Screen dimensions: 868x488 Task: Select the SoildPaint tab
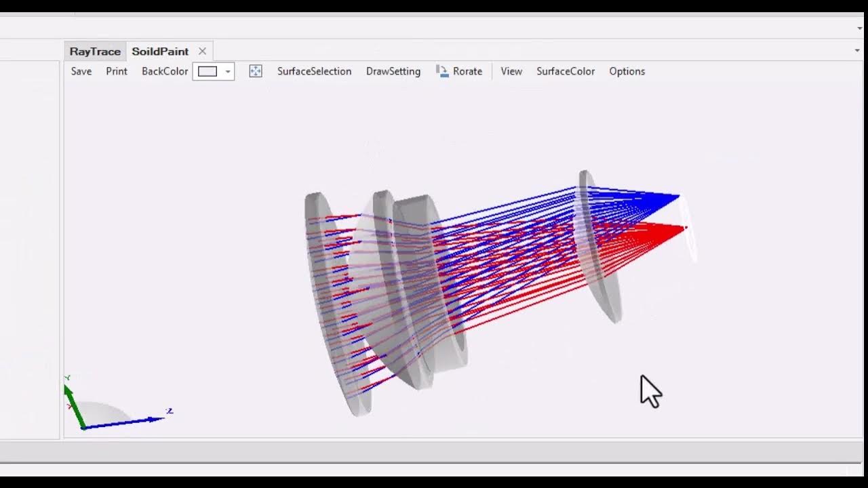click(160, 51)
